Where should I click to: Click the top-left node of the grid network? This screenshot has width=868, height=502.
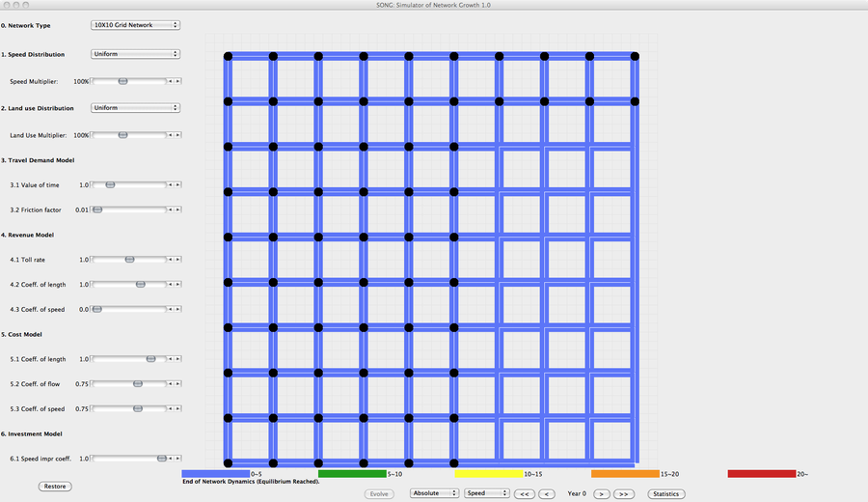pos(228,56)
